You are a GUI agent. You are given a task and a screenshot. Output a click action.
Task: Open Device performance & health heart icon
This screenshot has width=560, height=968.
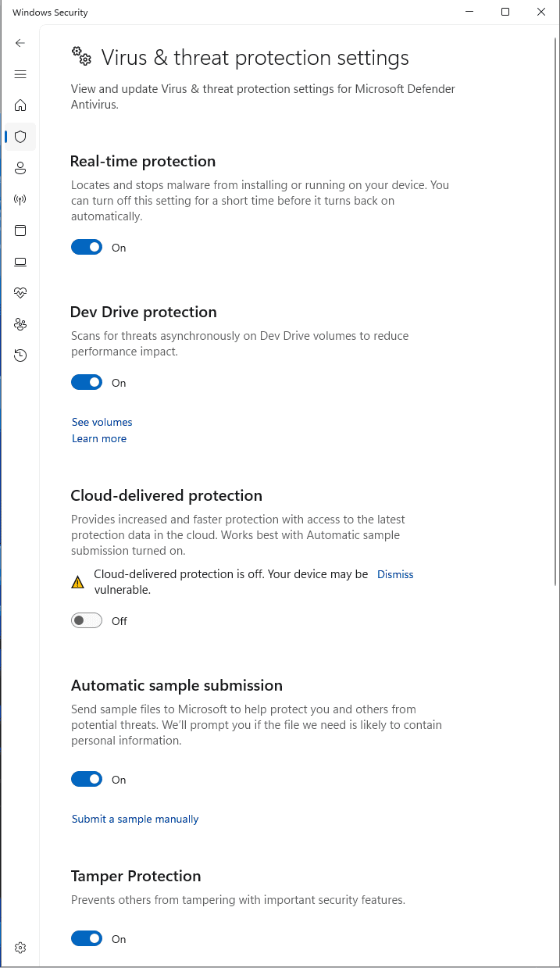tap(20, 293)
